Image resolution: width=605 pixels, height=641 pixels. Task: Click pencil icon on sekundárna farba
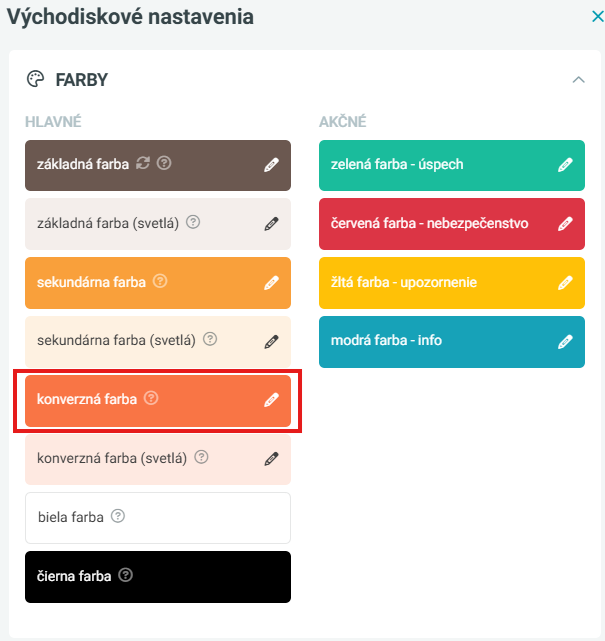click(x=271, y=283)
